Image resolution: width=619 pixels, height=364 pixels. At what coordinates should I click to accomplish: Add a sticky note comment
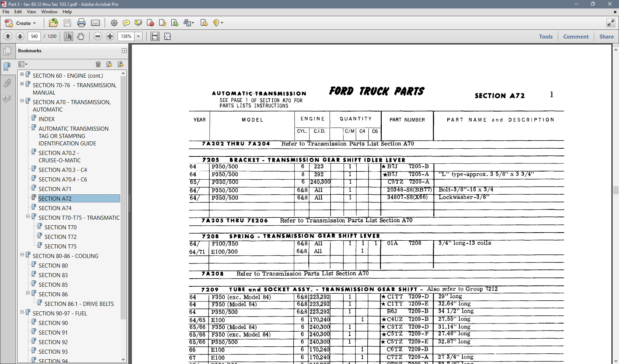(x=126, y=23)
